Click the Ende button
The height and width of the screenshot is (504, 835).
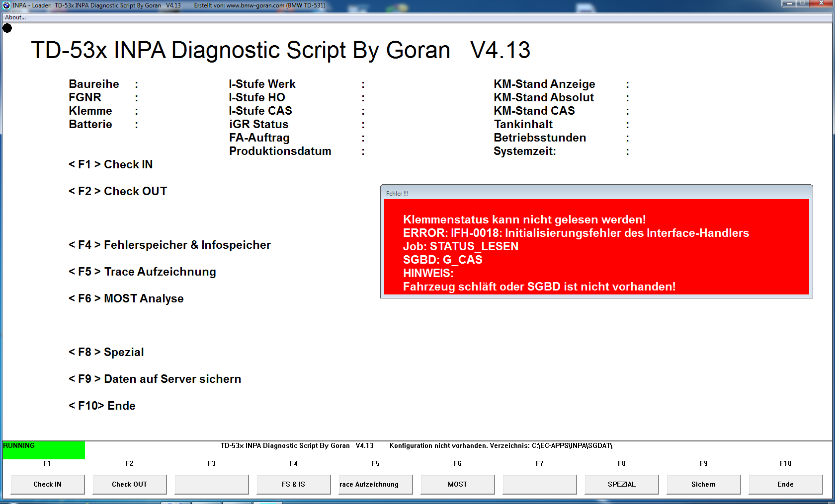click(x=786, y=484)
